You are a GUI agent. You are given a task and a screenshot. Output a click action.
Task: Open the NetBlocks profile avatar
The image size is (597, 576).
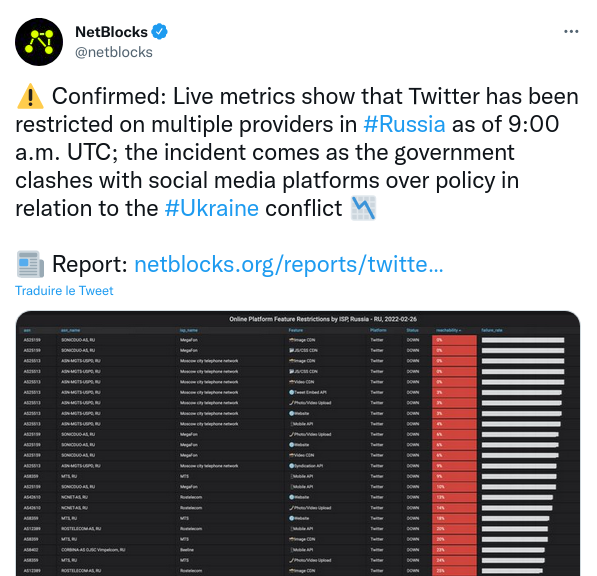[x=39, y=42]
